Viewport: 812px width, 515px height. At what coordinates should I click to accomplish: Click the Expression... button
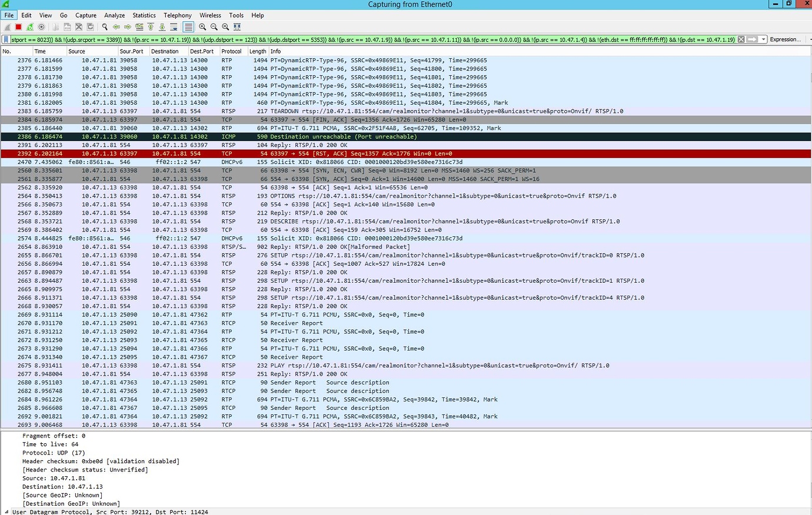click(785, 39)
